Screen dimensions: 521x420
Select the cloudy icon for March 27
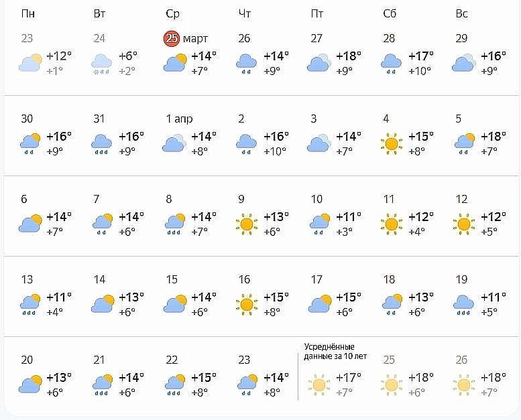[x=319, y=63]
